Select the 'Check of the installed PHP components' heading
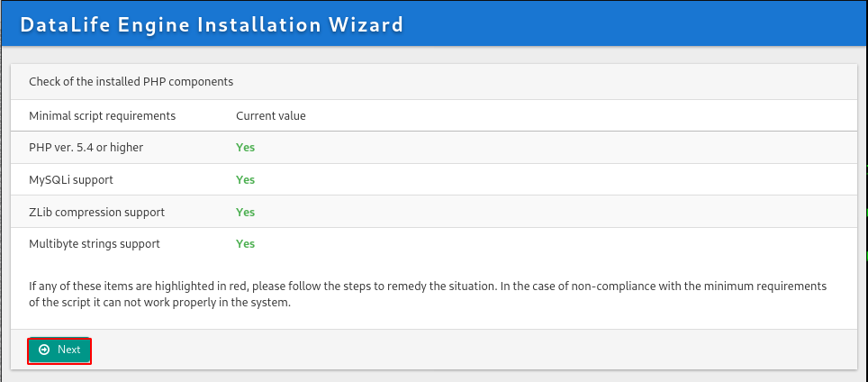868x382 pixels. coord(131,82)
